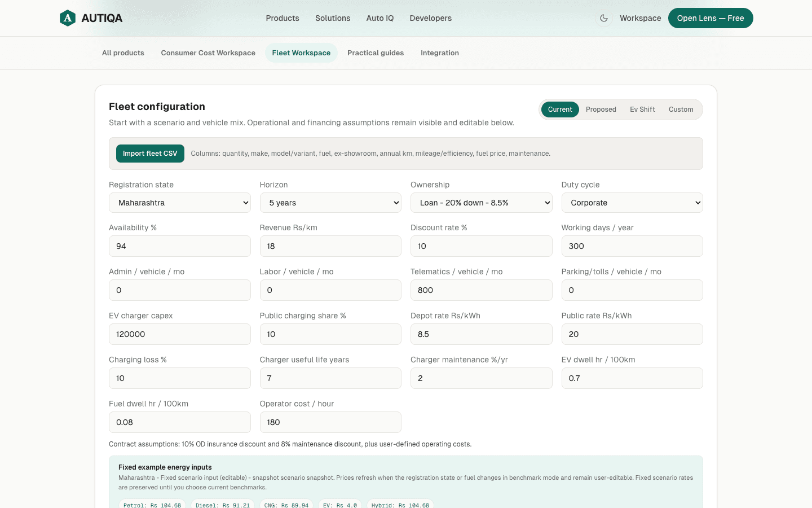Go to the All products tab
The height and width of the screenshot is (508, 812).
[x=123, y=53]
